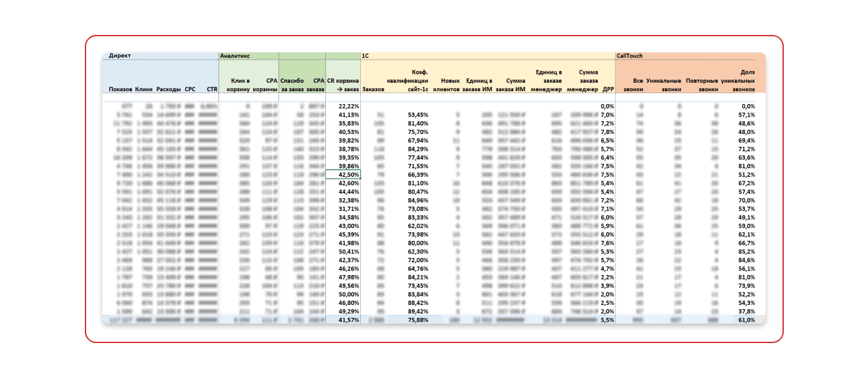The height and width of the screenshot is (378, 868).
Task: Click the qualification cell 89,42%
Action: pyautogui.click(x=418, y=311)
